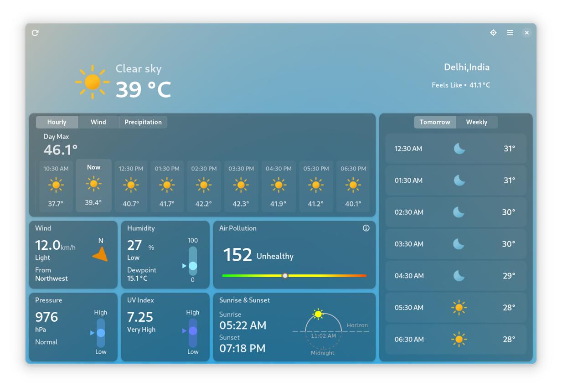Click the sun icon for 05:30 AM forecast

click(459, 307)
